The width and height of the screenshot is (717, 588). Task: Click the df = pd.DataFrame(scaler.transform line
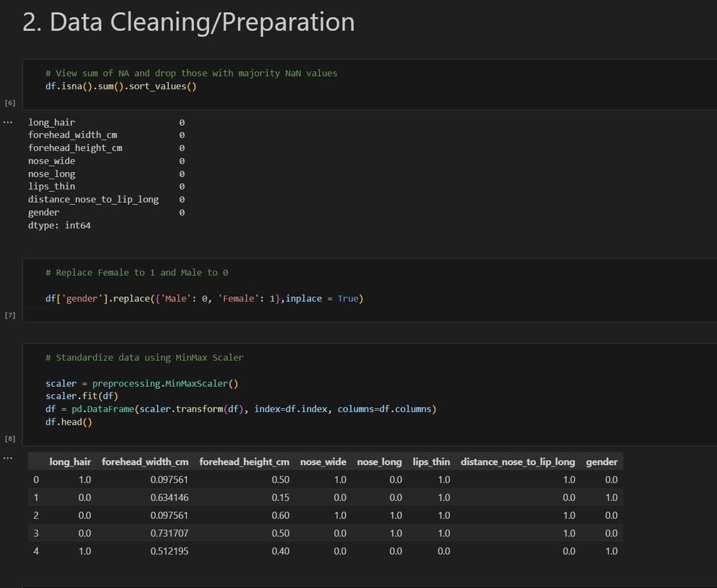(241, 409)
